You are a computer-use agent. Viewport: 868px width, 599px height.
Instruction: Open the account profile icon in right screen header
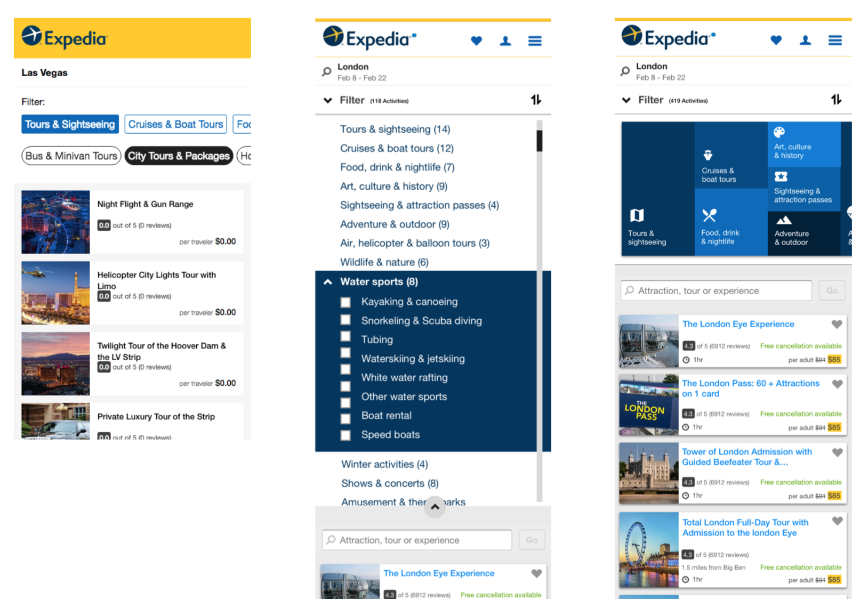[x=805, y=40]
